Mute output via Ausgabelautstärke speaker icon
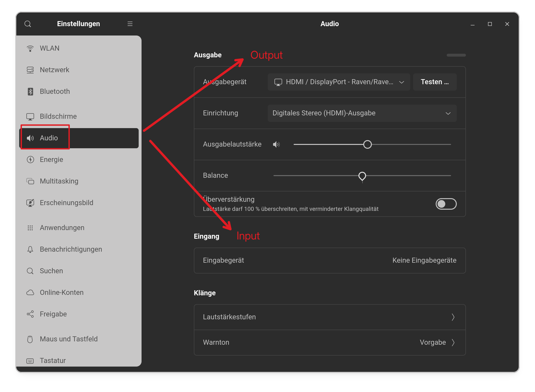The height and width of the screenshot is (392, 535). (x=276, y=144)
